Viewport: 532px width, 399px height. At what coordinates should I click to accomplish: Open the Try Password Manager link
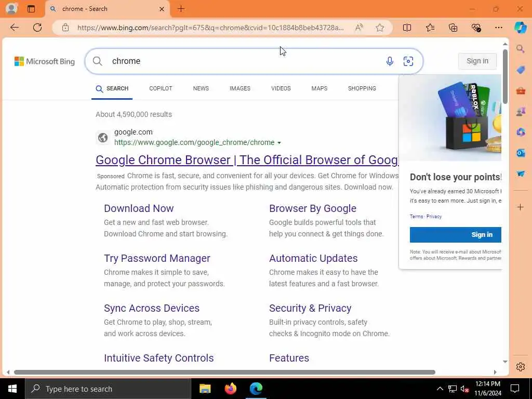[157, 258]
